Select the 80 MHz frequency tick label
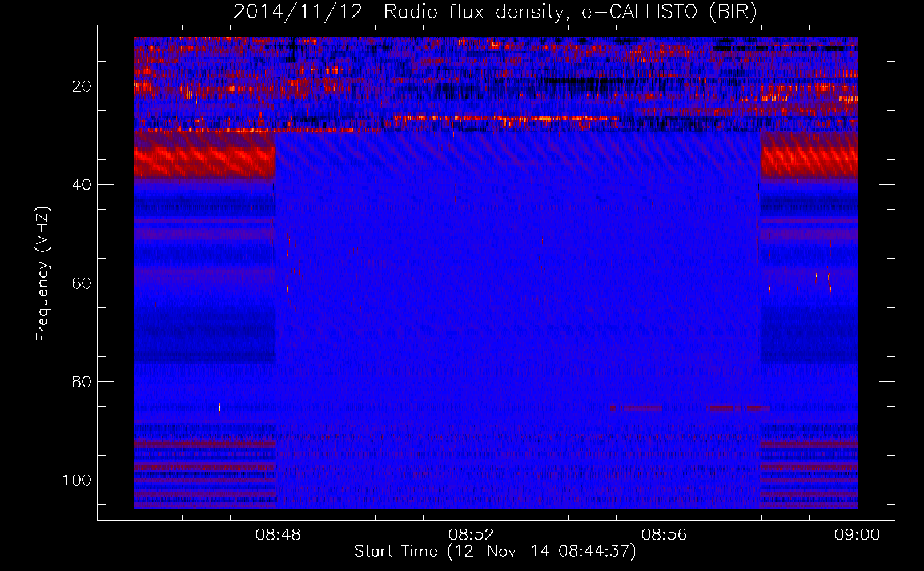924x571 pixels. (x=82, y=381)
